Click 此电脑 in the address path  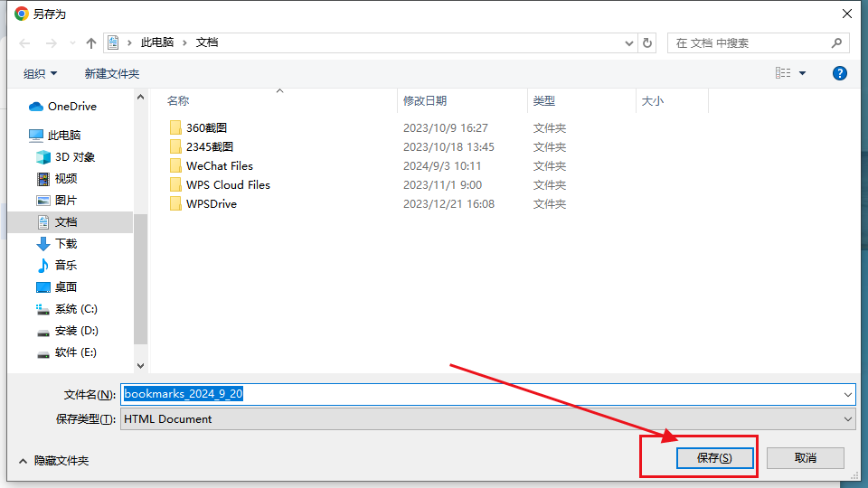(156, 42)
